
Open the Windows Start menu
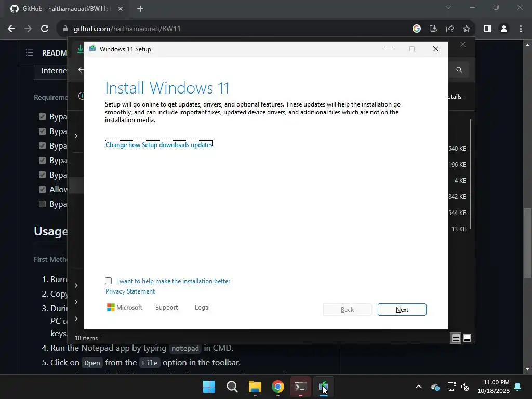[x=209, y=387]
